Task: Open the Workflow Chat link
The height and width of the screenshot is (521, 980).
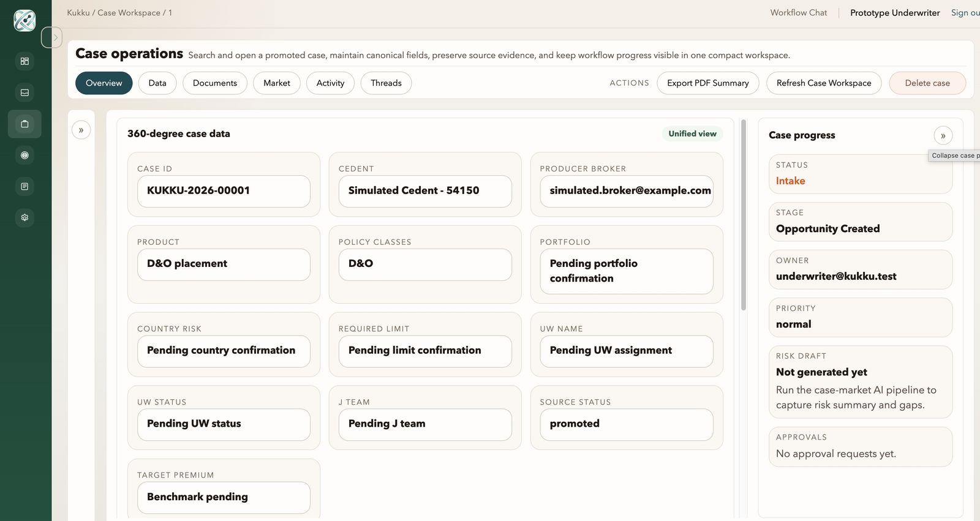Action: 799,12
